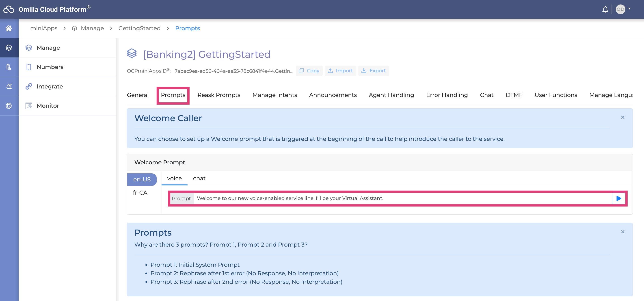Viewport: 644px width, 301px height.
Task: Select the voice channel tab
Action: click(x=174, y=178)
